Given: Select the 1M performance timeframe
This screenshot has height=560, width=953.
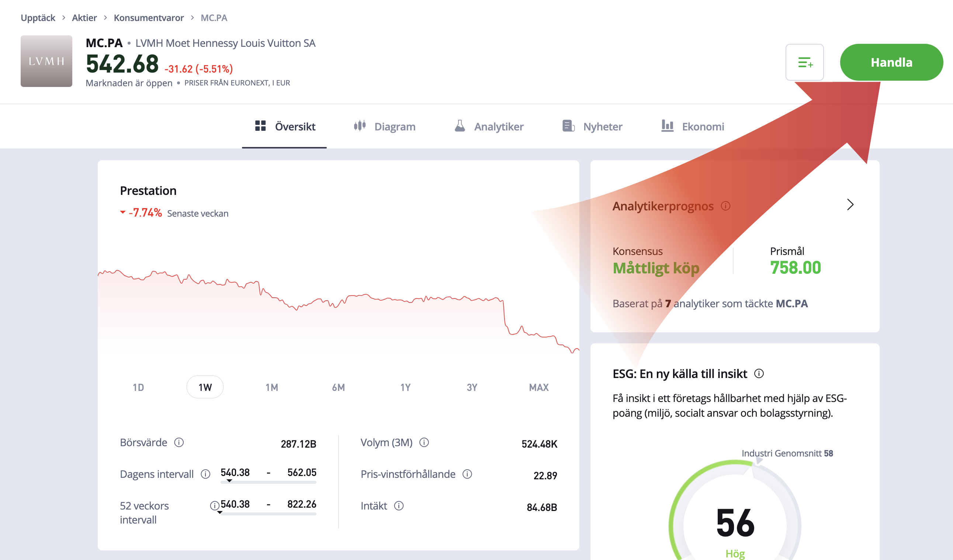Looking at the screenshot, I should 271,387.
